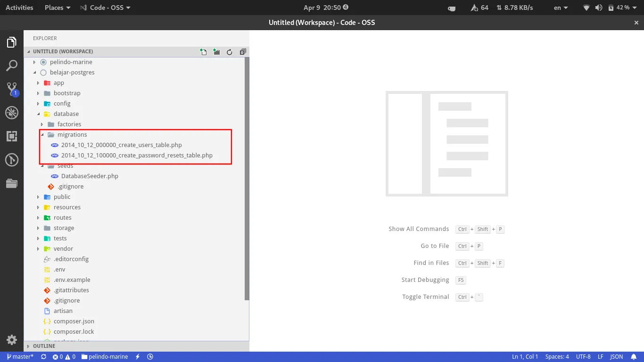Click the lightning bolt status bar icon
644x362 pixels.
pos(138,357)
